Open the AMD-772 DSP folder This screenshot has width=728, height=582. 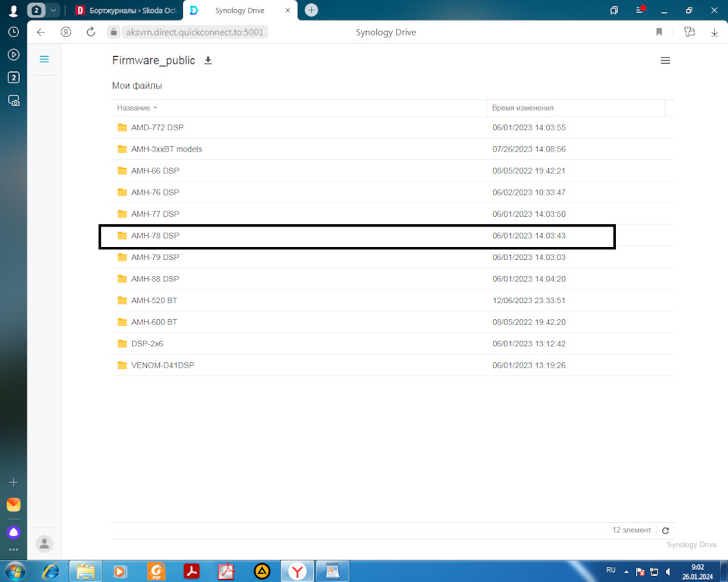coord(158,127)
